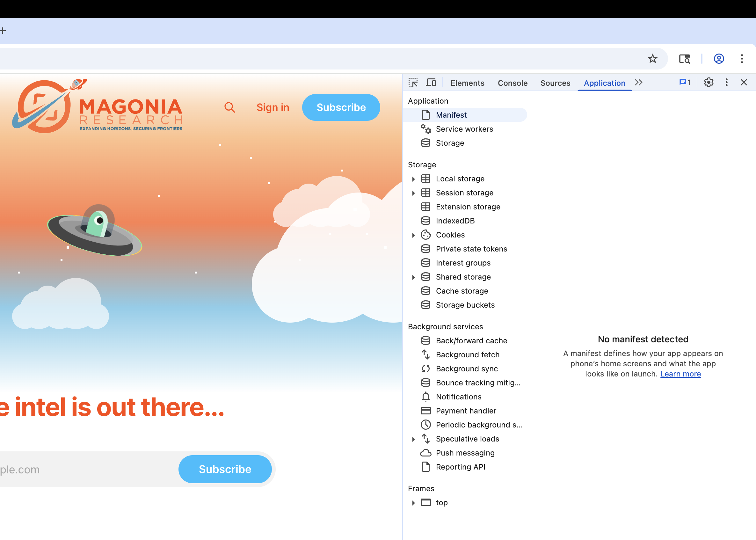
Task: Click the inspect element picker icon
Action: [x=413, y=83]
